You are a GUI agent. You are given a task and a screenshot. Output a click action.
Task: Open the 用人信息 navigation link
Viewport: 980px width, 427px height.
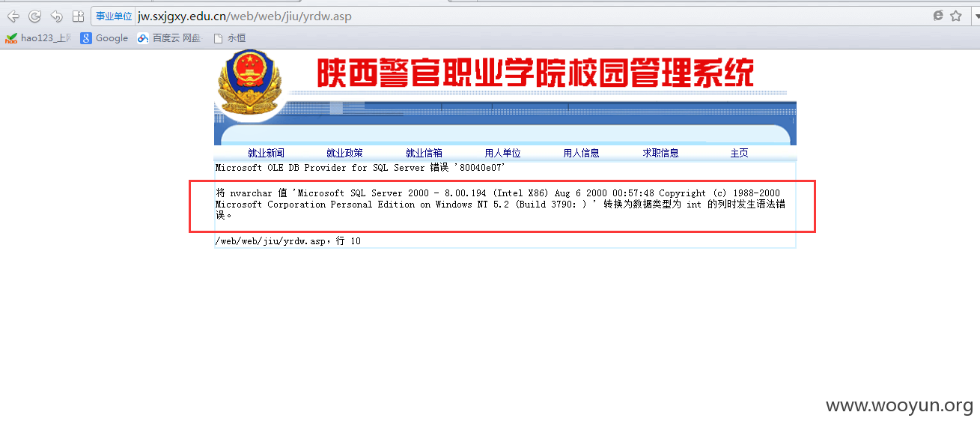coord(581,153)
